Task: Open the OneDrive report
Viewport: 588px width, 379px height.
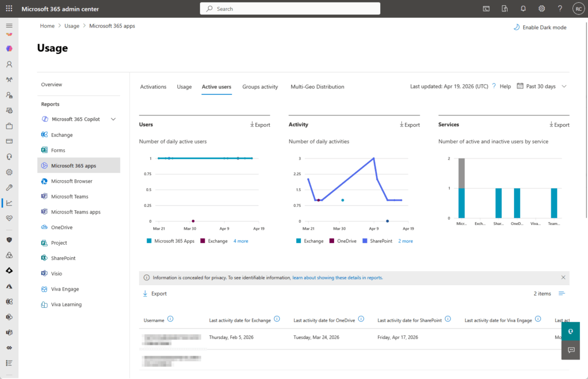Action: (x=79, y=227)
